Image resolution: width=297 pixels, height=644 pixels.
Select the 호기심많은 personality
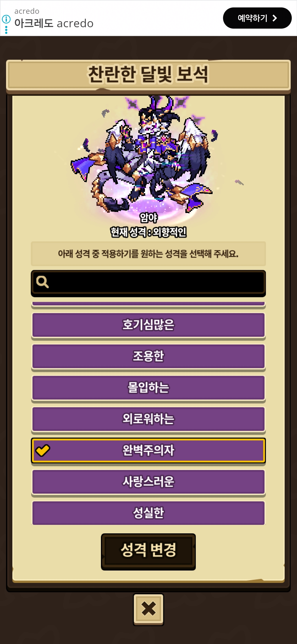(x=148, y=325)
